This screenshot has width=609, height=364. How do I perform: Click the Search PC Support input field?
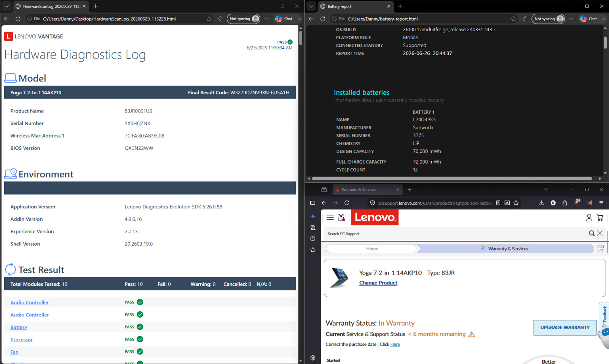click(x=456, y=234)
